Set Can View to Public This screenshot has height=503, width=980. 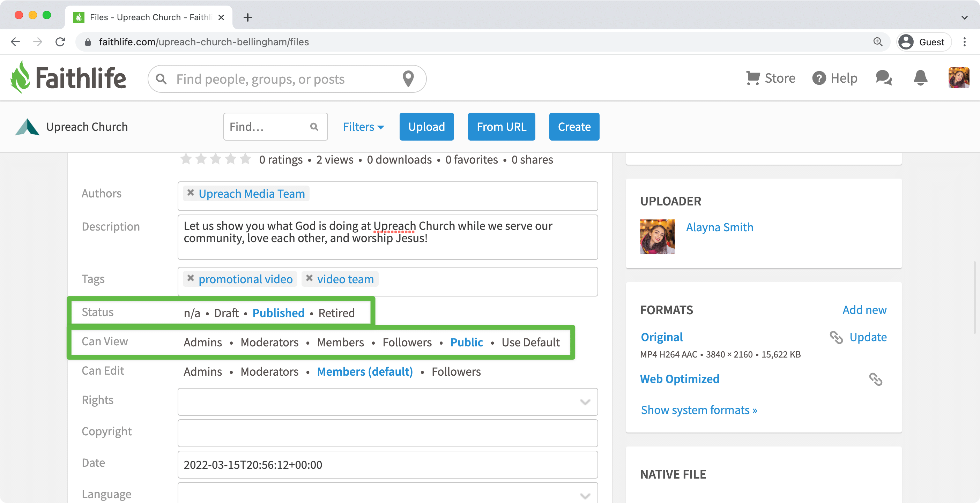(x=466, y=342)
